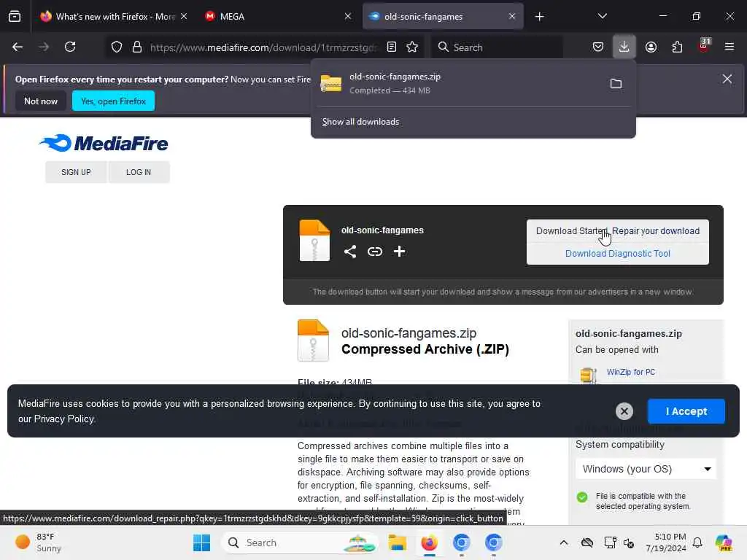Open File Explorer from taskbar
Screen dimensions: 747x560
click(x=398, y=542)
